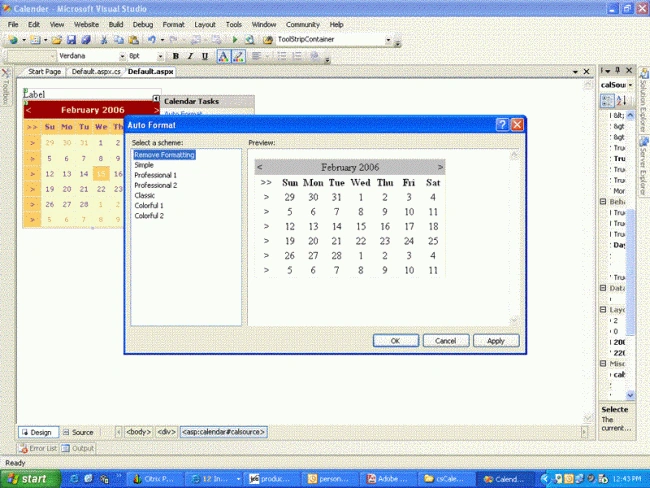650x488 pixels.
Task: Click the Undo arrow icon
Action: pyautogui.click(x=152, y=39)
